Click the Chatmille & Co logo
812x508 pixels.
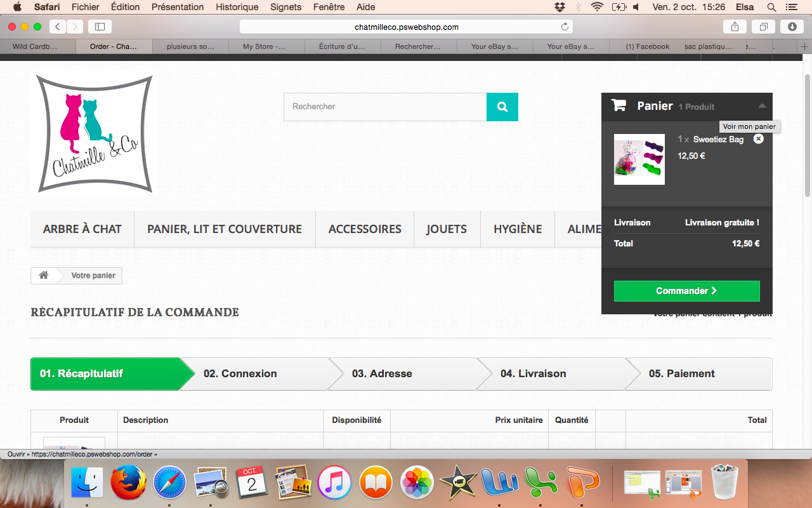pyautogui.click(x=95, y=133)
